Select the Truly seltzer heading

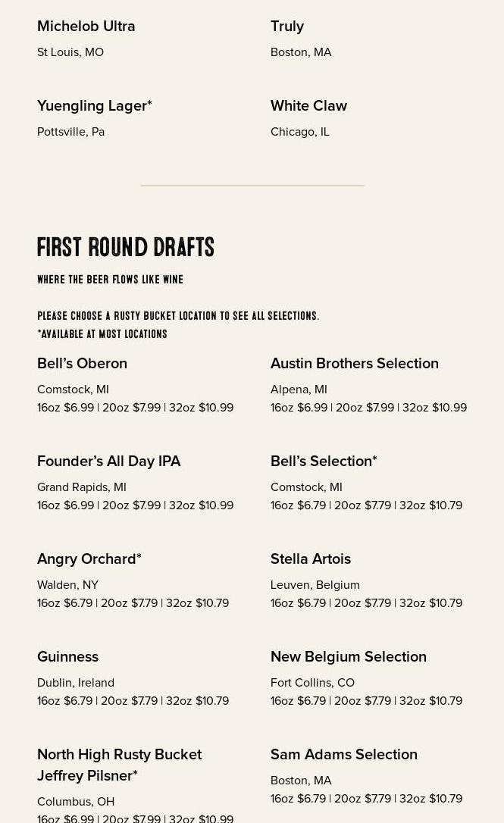[287, 27]
